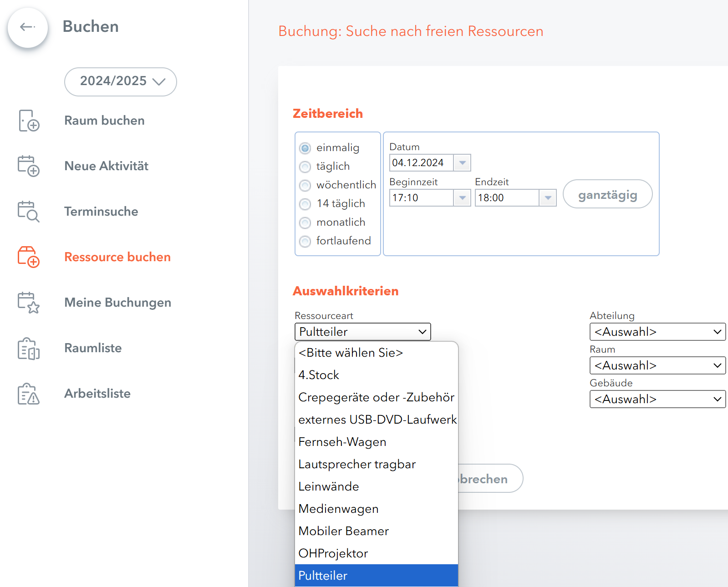Click the Arbeitsliste clipboard-warning icon
Viewport: 728px width, 587px height.
(x=29, y=394)
